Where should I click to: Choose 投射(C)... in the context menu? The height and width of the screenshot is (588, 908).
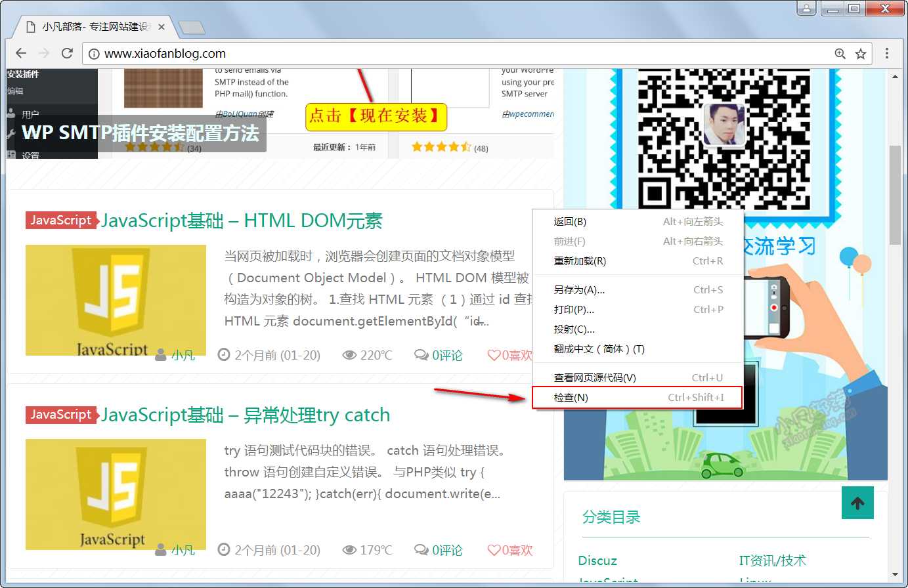coord(638,329)
